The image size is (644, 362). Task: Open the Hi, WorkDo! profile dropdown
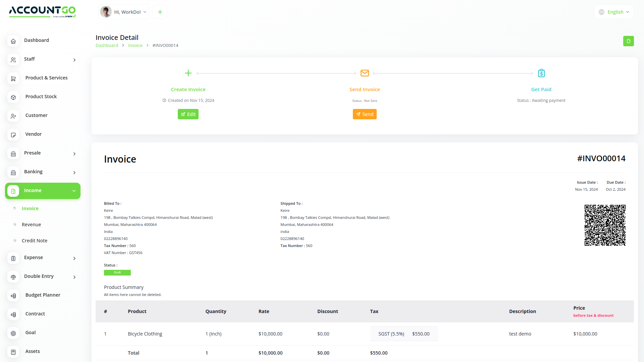point(123,12)
